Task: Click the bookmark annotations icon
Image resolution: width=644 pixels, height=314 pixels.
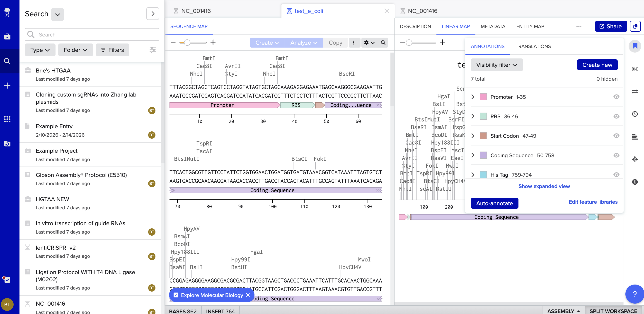Action: (634, 46)
